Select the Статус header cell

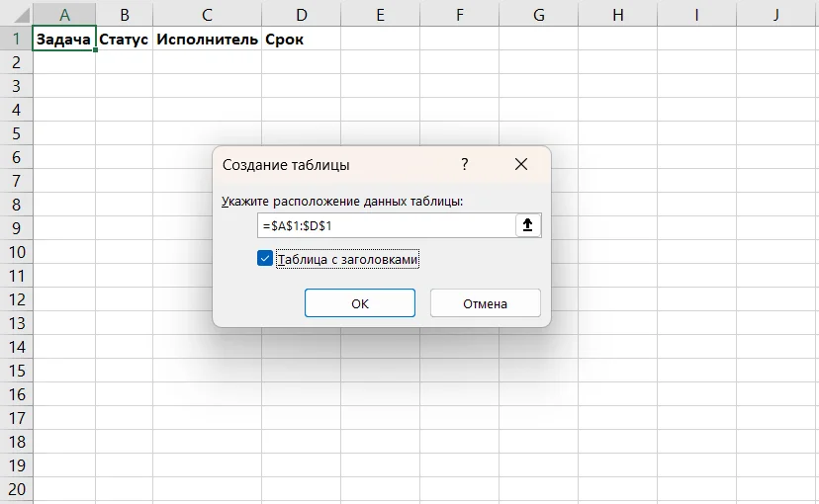[124, 39]
